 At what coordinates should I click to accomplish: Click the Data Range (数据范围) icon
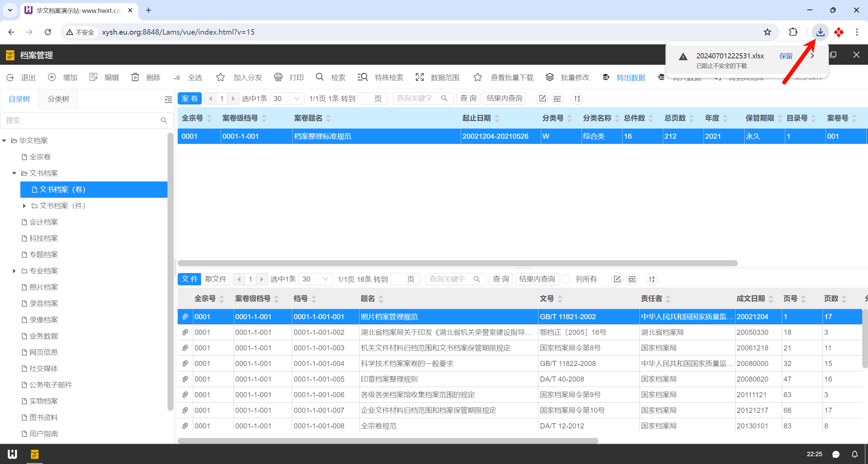[419, 77]
